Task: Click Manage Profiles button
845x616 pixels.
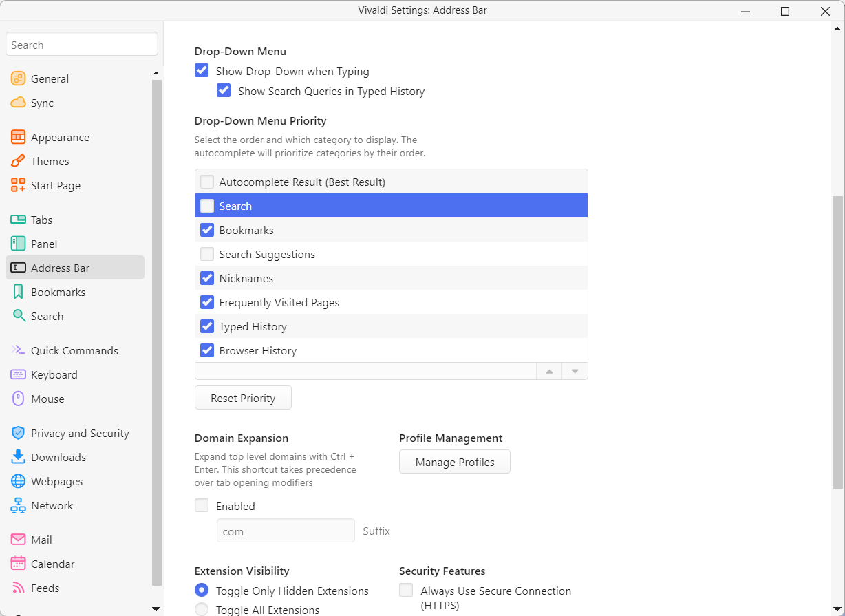Action: pos(455,462)
